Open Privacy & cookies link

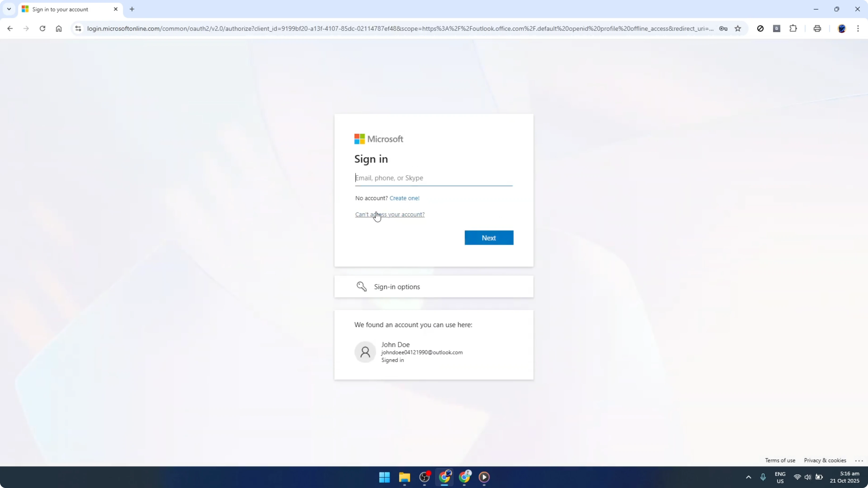[x=825, y=460]
